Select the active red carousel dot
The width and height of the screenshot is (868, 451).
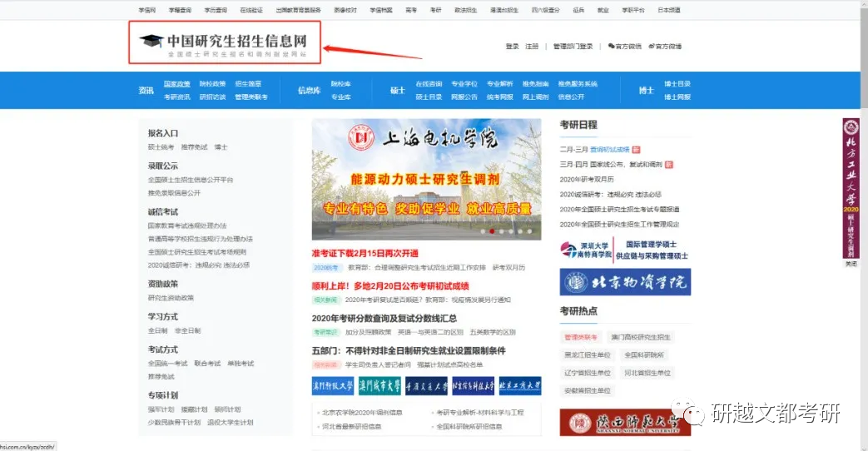pos(492,231)
